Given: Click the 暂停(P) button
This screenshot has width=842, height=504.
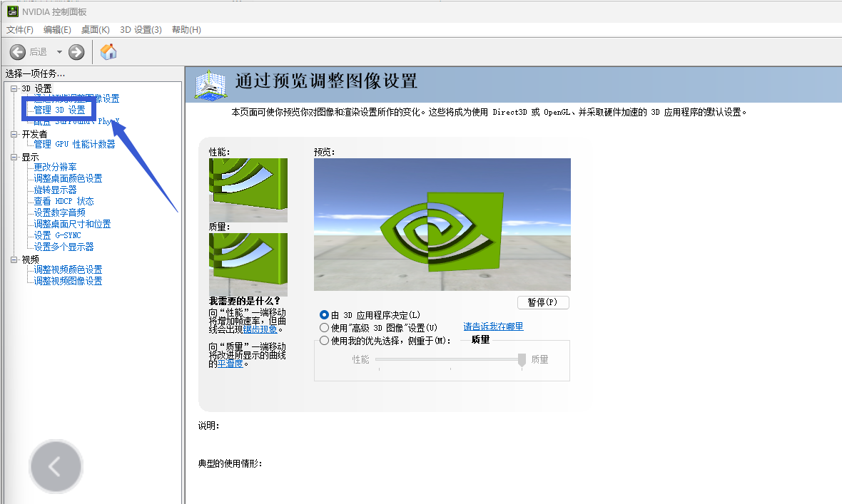Looking at the screenshot, I should [543, 302].
